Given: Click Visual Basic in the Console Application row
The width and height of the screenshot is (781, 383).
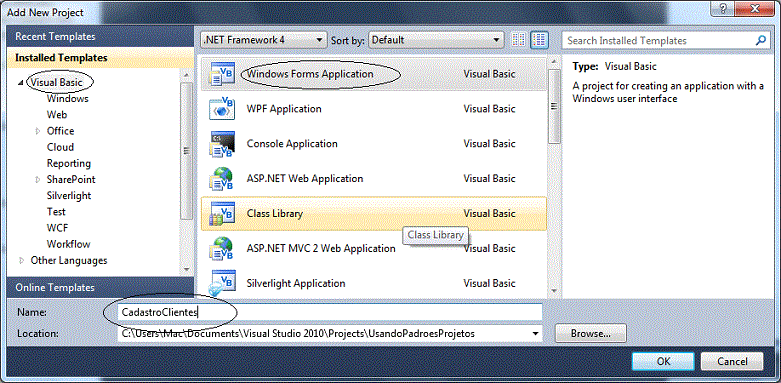Looking at the screenshot, I should (489, 143).
